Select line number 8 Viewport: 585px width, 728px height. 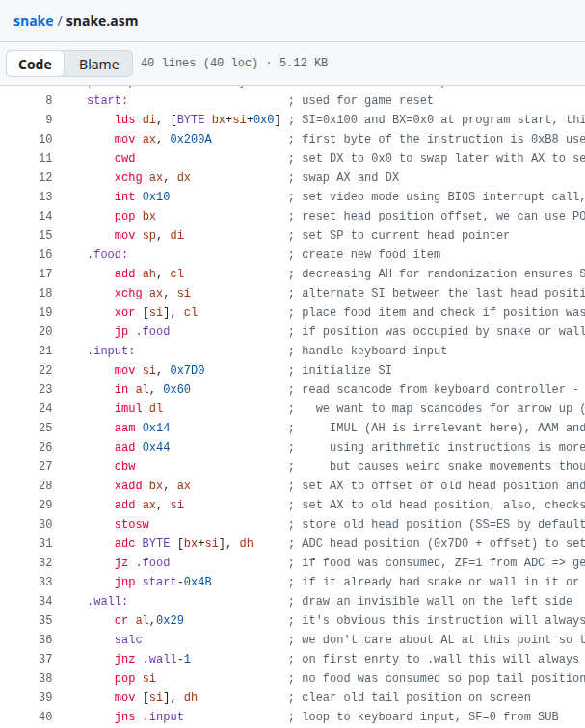click(x=49, y=100)
